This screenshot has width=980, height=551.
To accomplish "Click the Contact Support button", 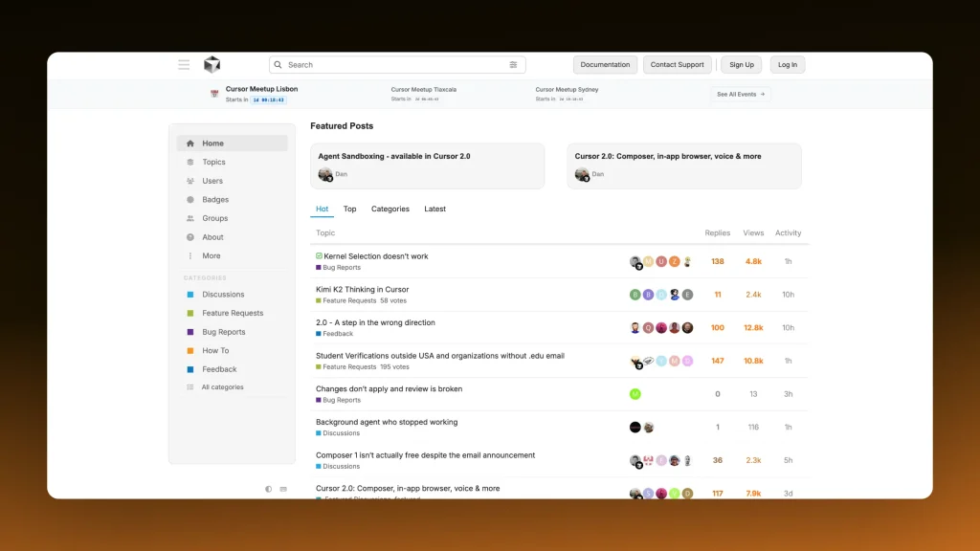I will (677, 64).
